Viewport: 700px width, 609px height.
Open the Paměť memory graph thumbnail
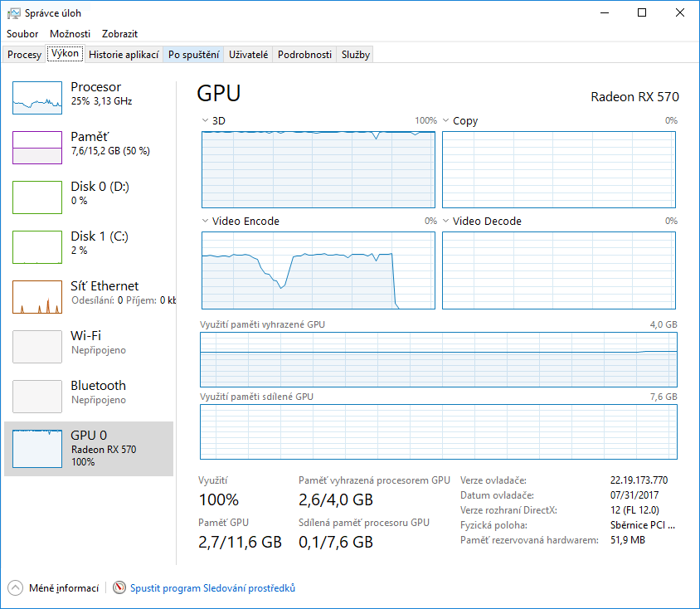point(37,148)
